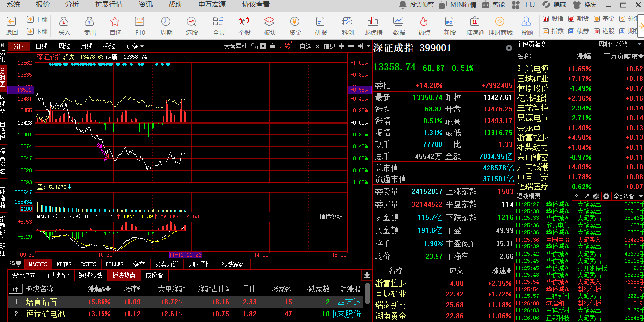
Task: Click the 设置 button below chart
Action: click(16, 264)
